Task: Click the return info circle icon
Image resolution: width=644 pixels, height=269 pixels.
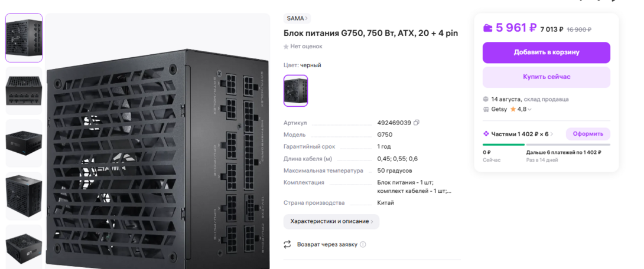Action: point(363,244)
